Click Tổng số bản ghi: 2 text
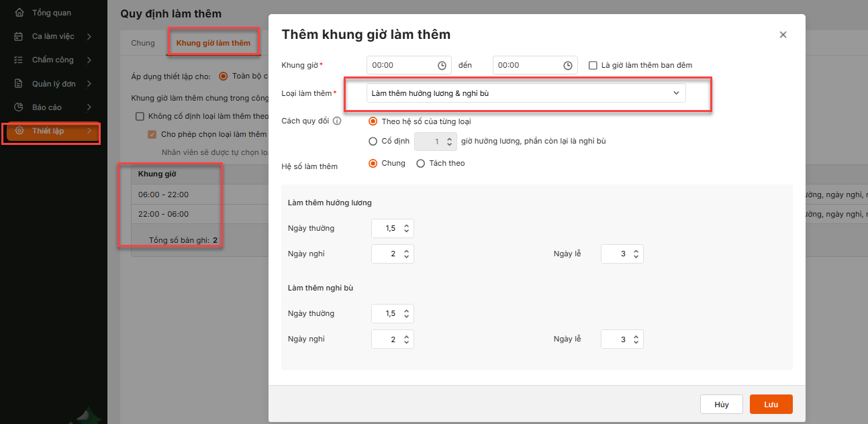The width and height of the screenshot is (868, 424). [x=183, y=240]
